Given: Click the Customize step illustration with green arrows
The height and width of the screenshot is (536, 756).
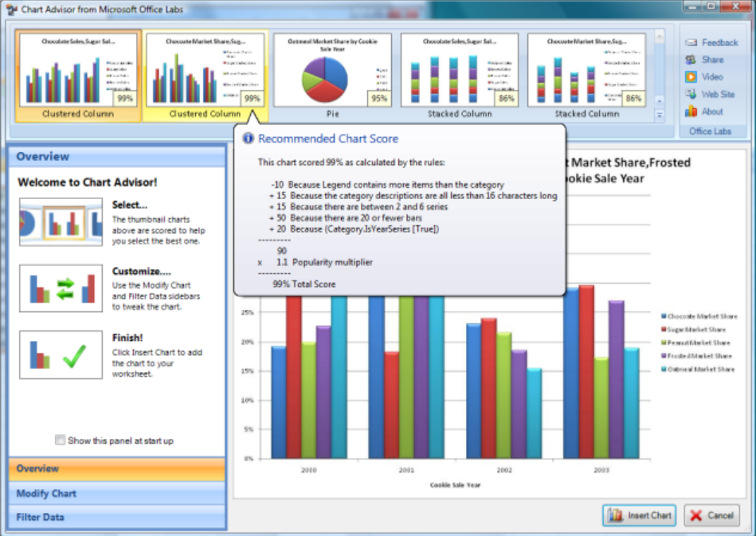Looking at the screenshot, I should (x=61, y=288).
